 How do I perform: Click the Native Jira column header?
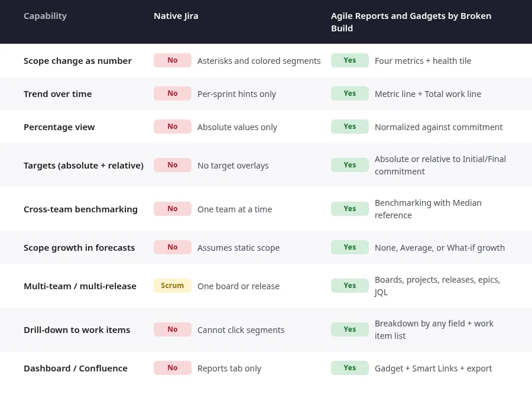176,16
